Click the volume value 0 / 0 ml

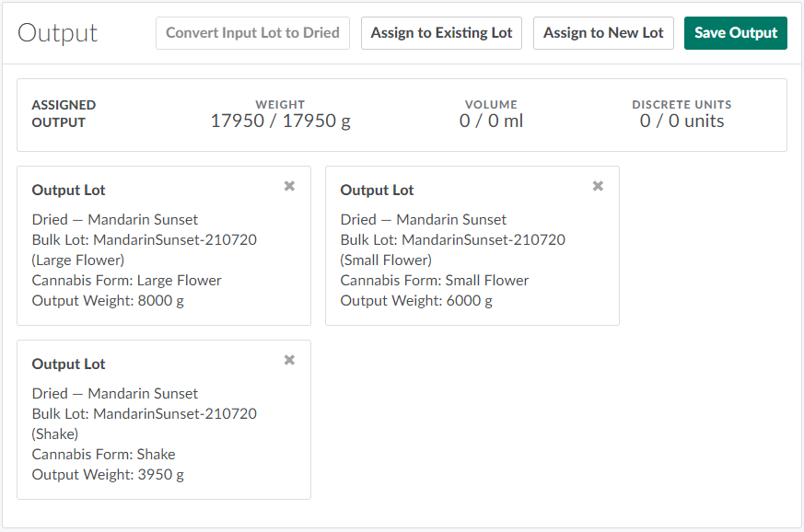(491, 121)
